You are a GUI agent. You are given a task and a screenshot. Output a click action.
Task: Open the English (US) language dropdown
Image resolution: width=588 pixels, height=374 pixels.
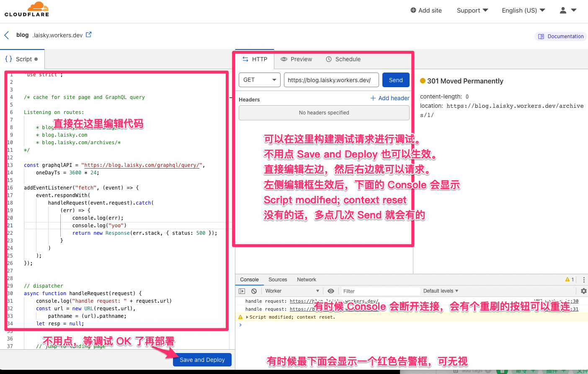point(523,10)
